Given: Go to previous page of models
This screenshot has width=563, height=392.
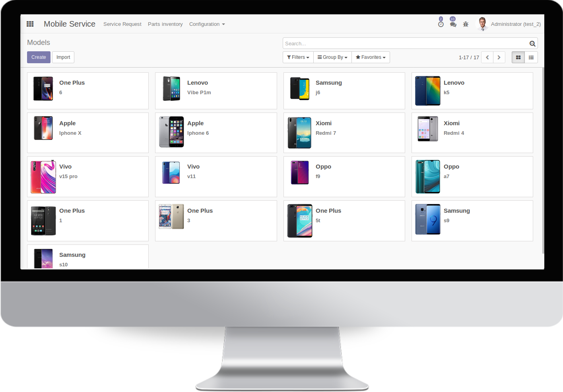Looking at the screenshot, I should click(x=487, y=57).
